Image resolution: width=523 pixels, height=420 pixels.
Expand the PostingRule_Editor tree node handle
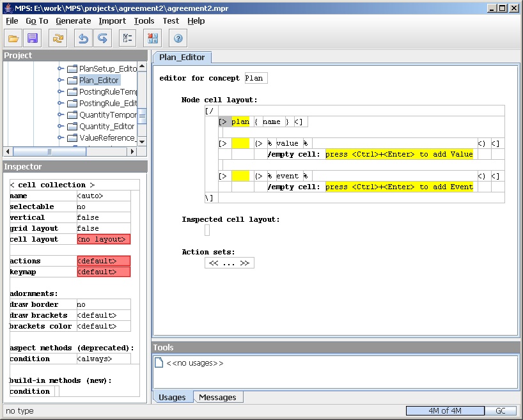tap(61, 104)
